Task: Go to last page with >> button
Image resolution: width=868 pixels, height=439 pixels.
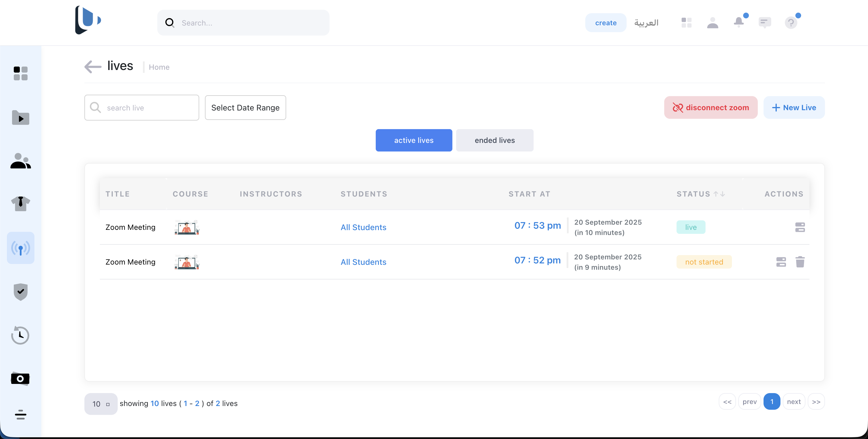Action: pos(816,402)
